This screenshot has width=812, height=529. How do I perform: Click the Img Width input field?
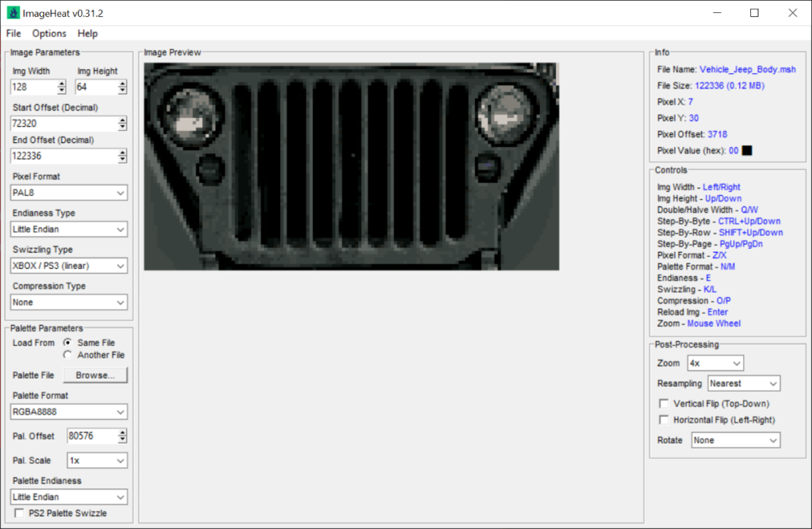tap(33, 87)
